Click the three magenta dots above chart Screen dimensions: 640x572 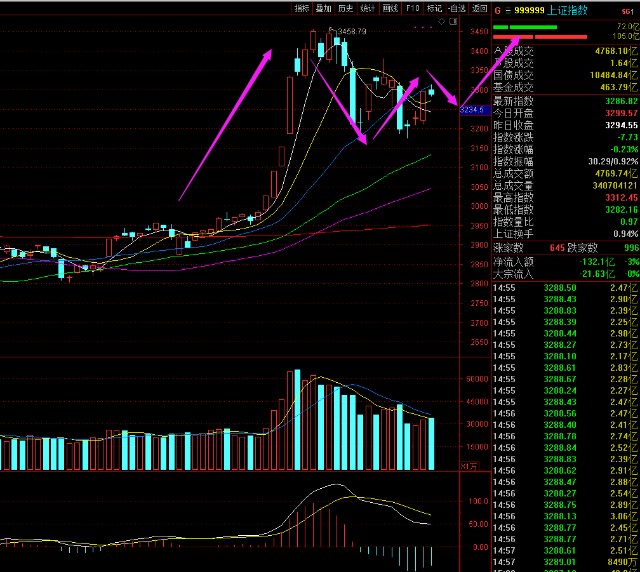(423, 27)
